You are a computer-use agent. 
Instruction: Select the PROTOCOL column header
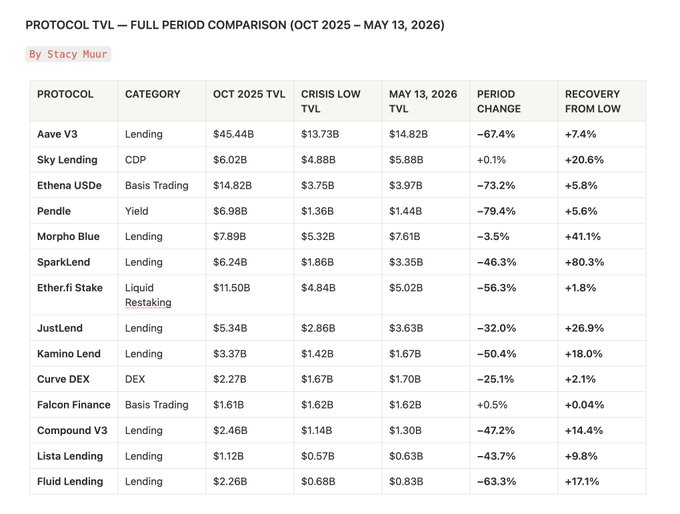click(65, 94)
